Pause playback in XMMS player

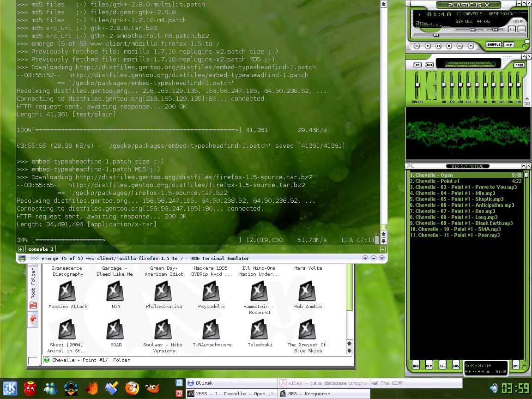pos(438,46)
